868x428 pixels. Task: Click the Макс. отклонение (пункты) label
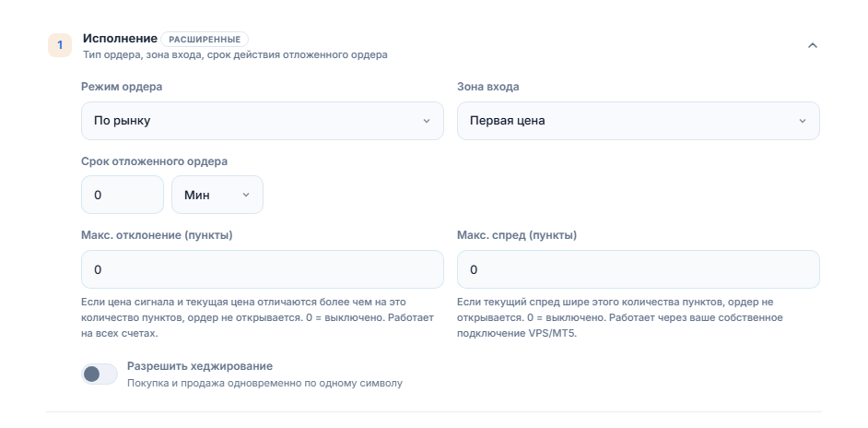(157, 235)
